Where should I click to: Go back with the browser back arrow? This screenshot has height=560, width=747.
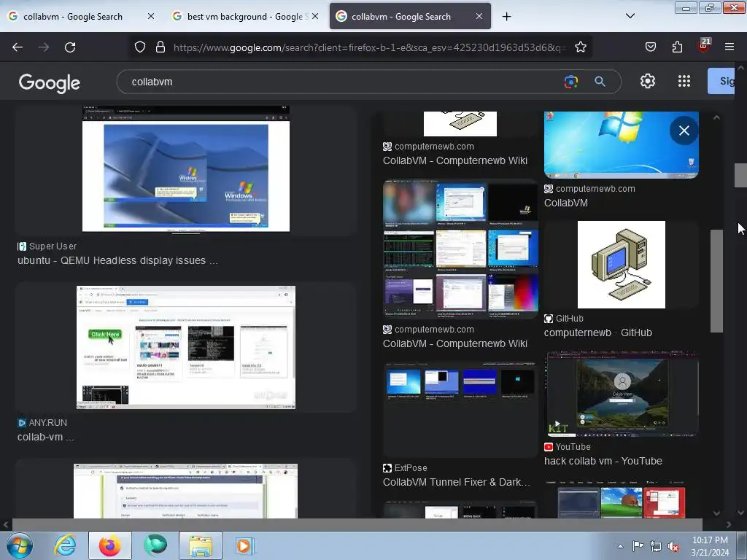click(x=18, y=47)
